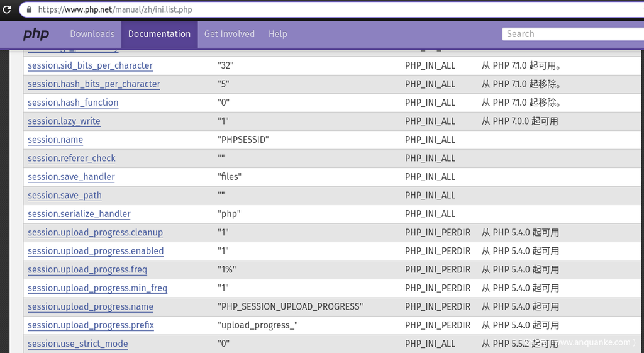Open session.use_strict_mode link

tap(78, 344)
